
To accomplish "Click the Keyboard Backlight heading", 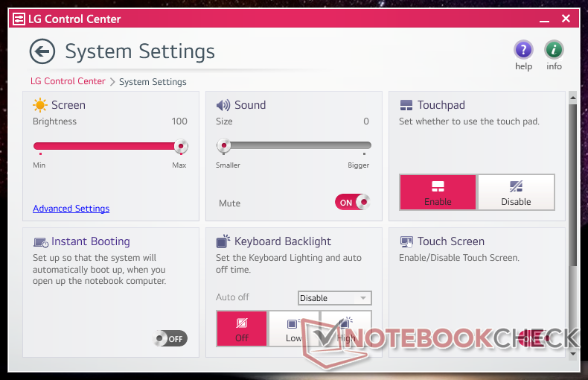I will coord(283,241).
